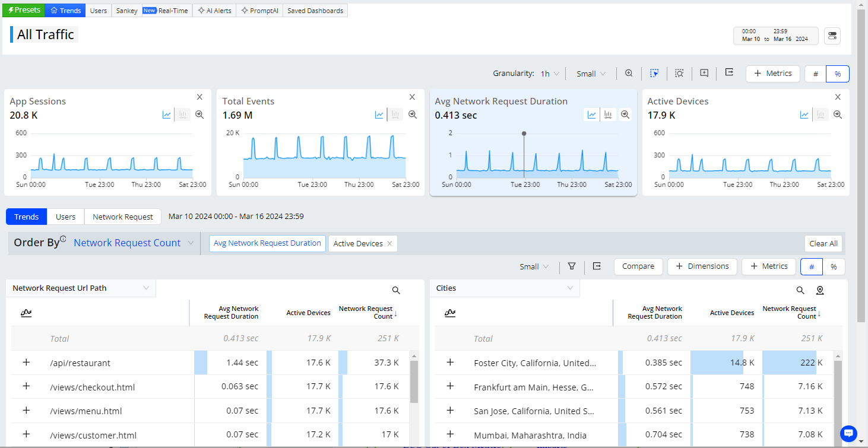The image size is (868, 448).
Task: Click the search icon in Cities panel
Action: pyautogui.click(x=800, y=290)
